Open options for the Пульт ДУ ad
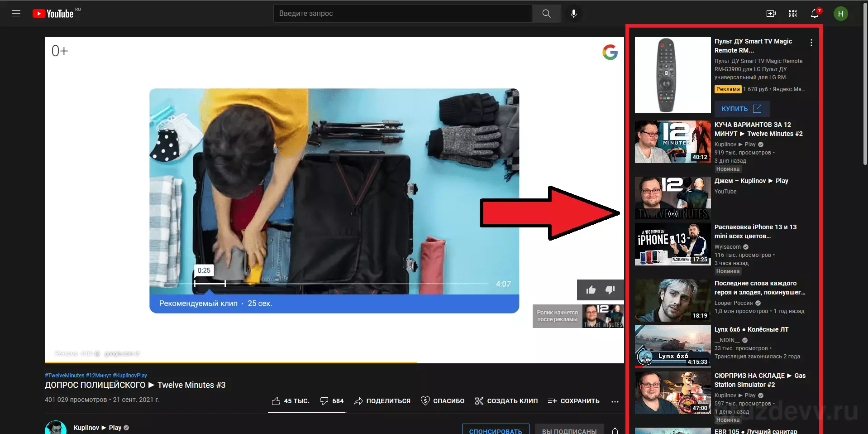Viewport: 868px width, 434px height. click(x=811, y=43)
